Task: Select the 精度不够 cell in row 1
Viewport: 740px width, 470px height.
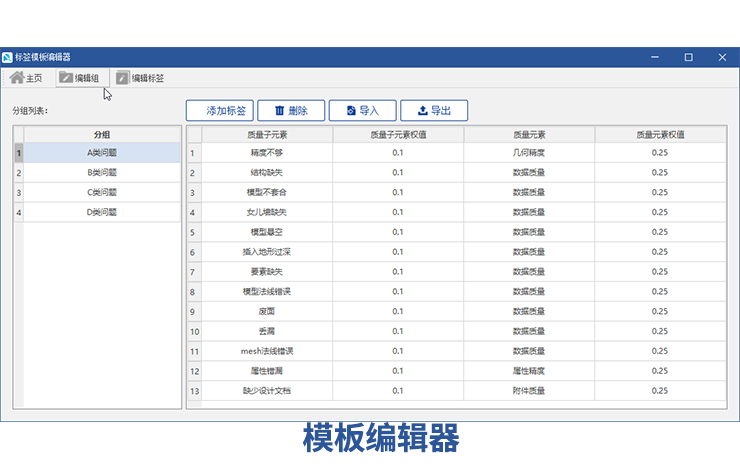Action: pos(266,153)
